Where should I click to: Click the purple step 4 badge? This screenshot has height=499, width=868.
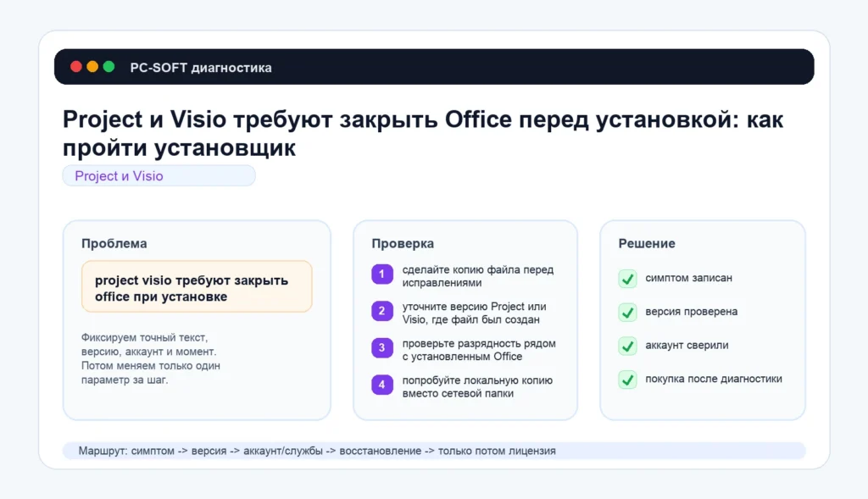coord(382,385)
